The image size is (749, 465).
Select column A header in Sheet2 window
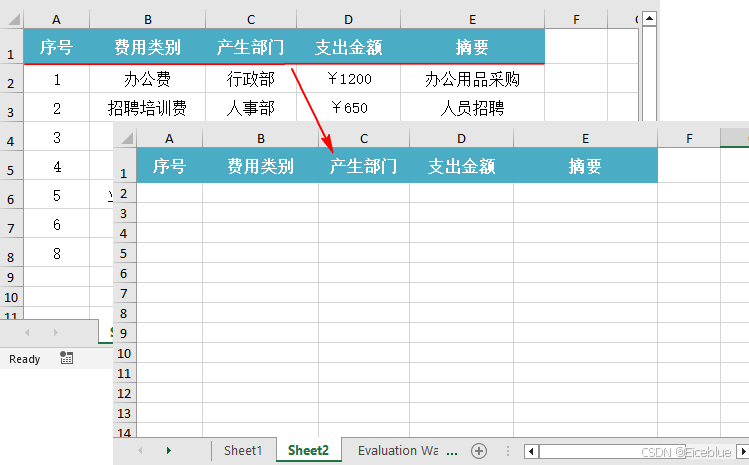pyautogui.click(x=170, y=139)
